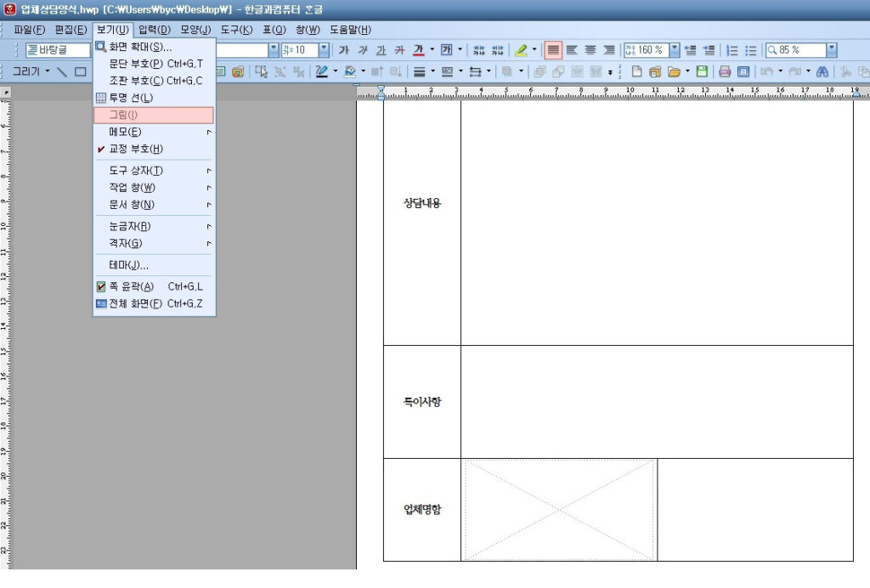Click the line color pen icon
Screen dimensions: 870x588
point(322,71)
